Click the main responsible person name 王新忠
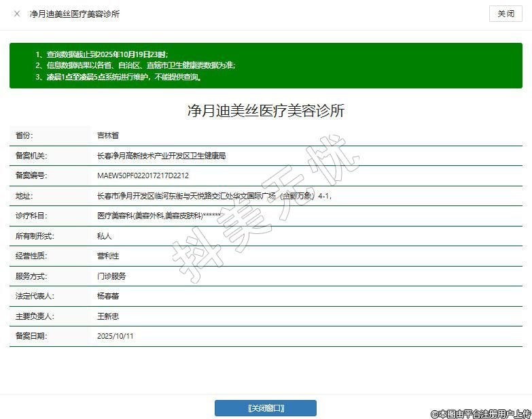532x419 pixels. pyautogui.click(x=108, y=316)
